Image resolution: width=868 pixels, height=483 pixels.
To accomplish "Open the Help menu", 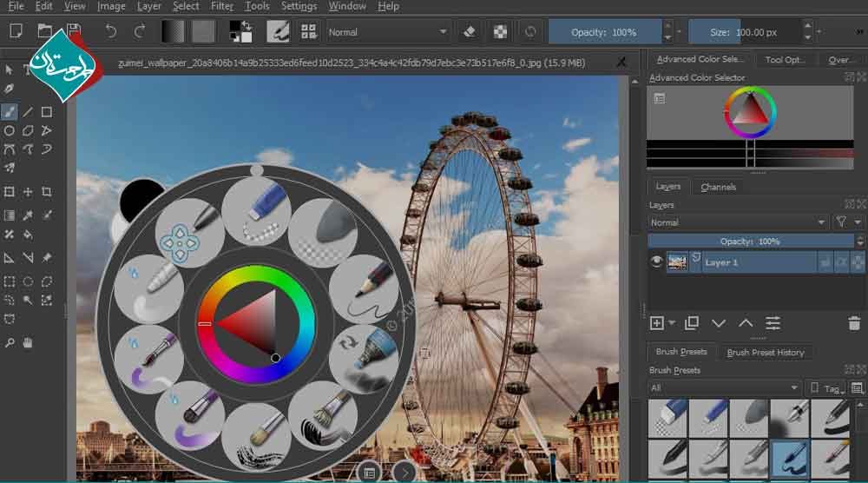I will click(x=388, y=6).
